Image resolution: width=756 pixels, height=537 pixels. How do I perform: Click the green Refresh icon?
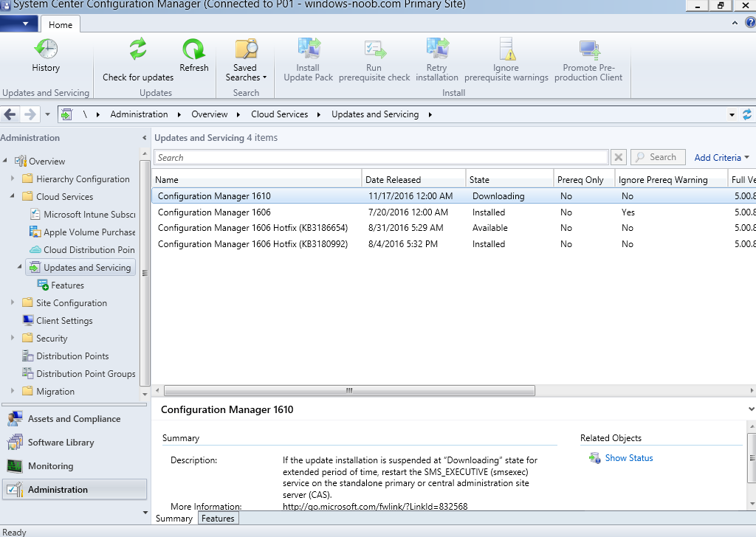coord(194,49)
